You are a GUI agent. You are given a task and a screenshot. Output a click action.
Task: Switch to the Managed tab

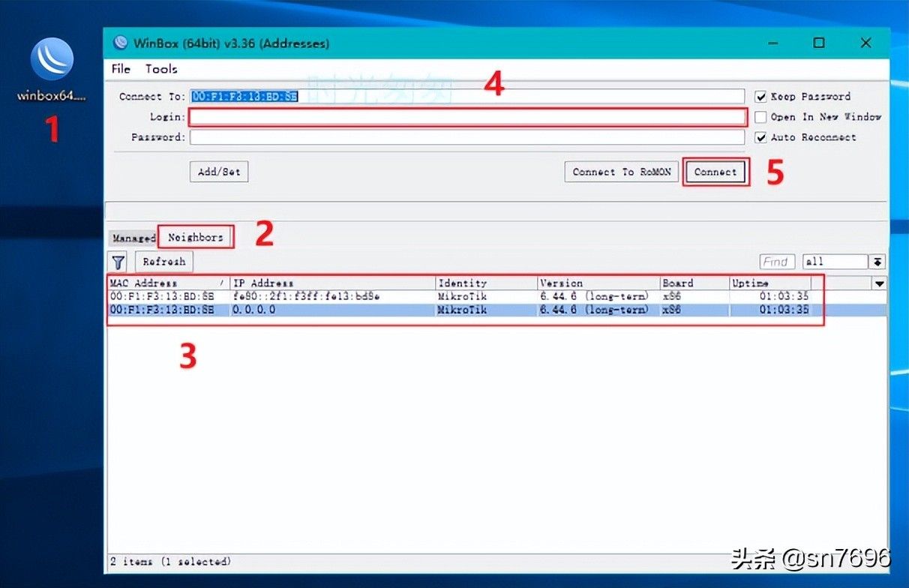point(133,238)
